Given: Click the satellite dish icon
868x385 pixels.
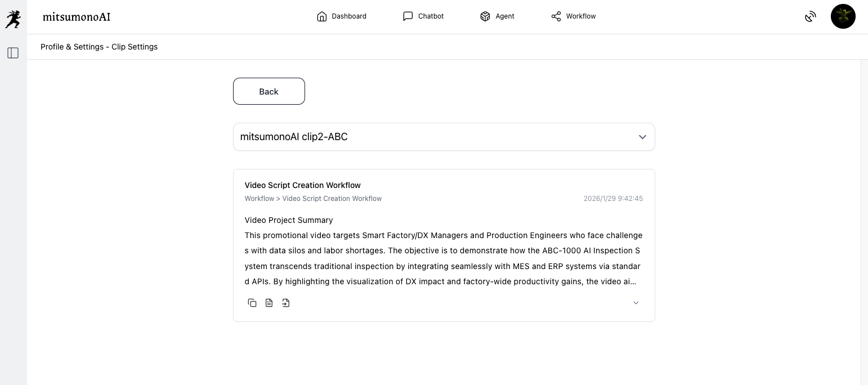Looking at the screenshot, I should pyautogui.click(x=810, y=17).
